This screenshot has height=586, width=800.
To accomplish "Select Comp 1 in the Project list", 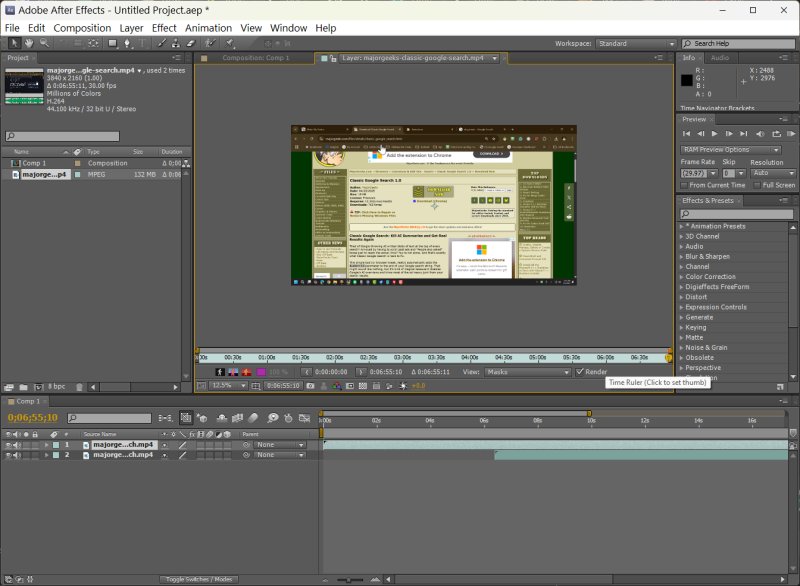I will coord(35,163).
